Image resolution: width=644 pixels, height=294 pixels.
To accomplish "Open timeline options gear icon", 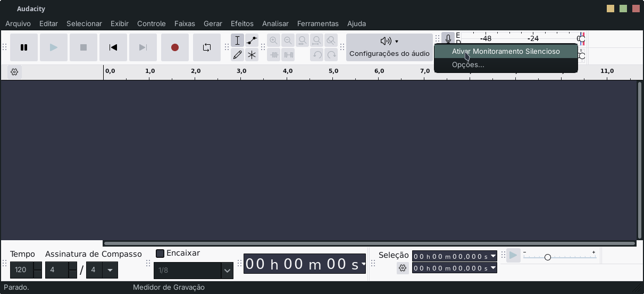I will [14, 72].
